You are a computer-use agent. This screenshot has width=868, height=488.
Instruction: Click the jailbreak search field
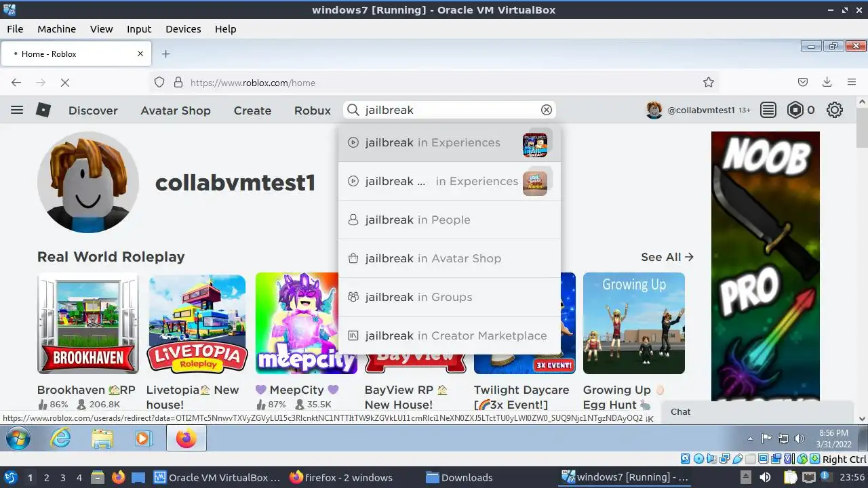pos(450,110)
